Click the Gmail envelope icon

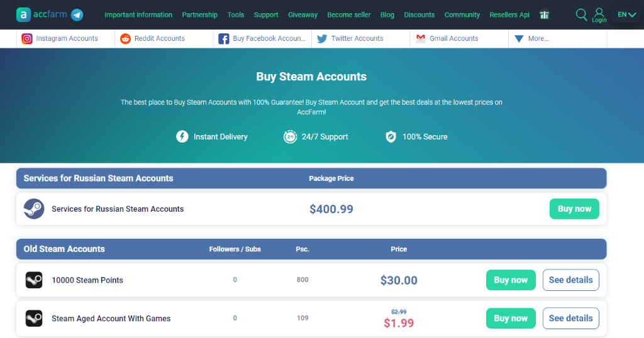pos(421,38)
